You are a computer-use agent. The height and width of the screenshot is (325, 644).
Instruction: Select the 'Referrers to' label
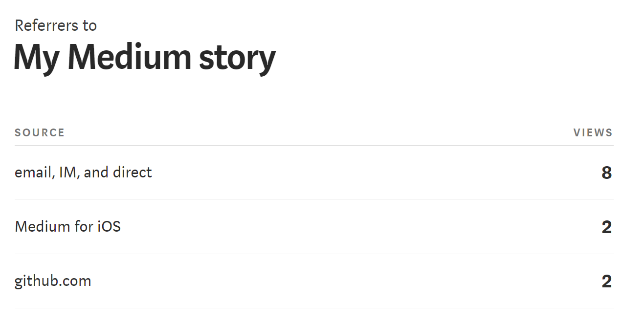56,25
